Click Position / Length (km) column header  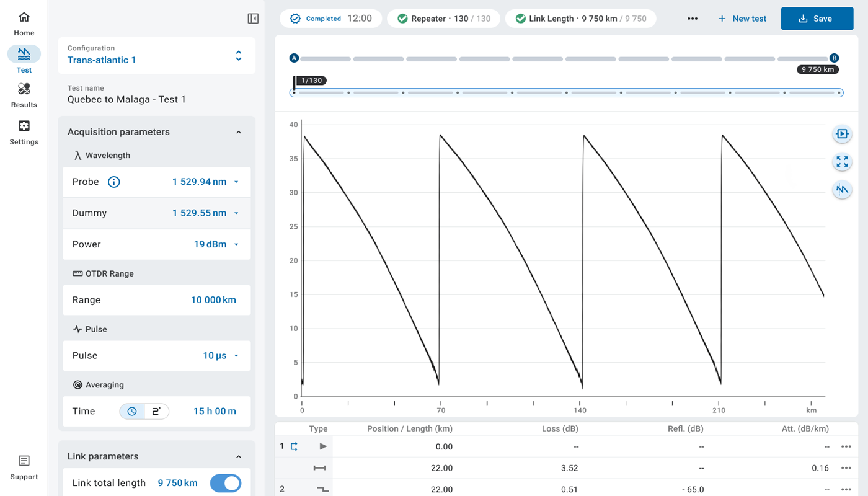[410, 428]
